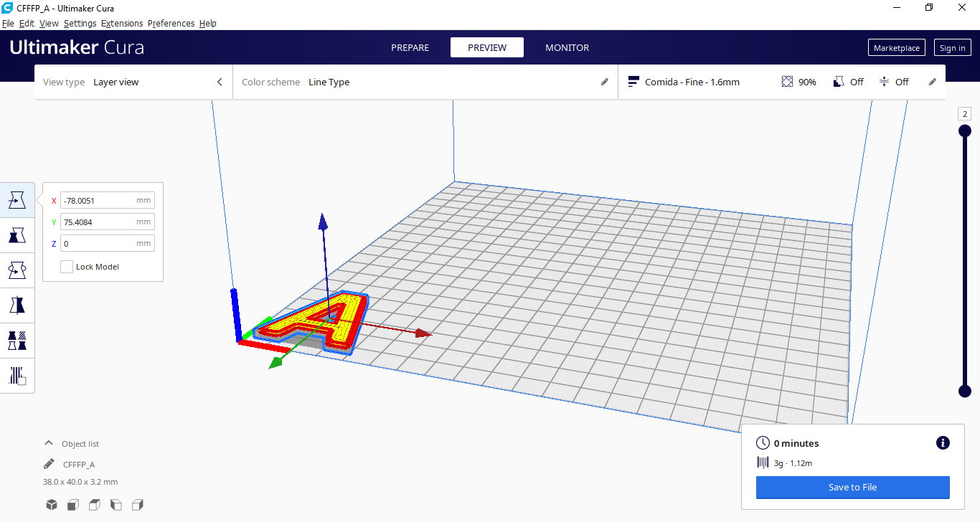Switch to top view cube icon
The width and height of the screenshot is (980, 522).
(x=95, y=505)
